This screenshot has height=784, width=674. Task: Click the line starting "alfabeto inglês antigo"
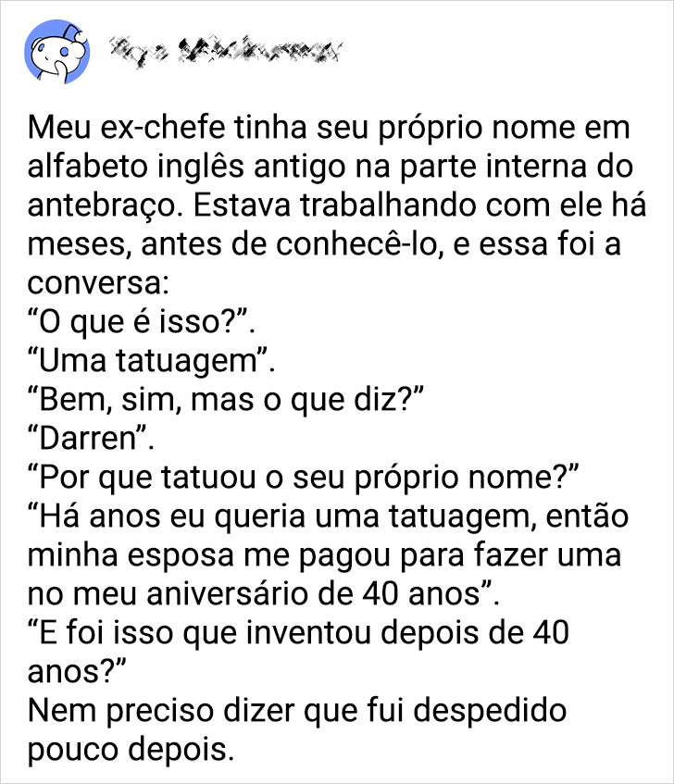point(330,168)
